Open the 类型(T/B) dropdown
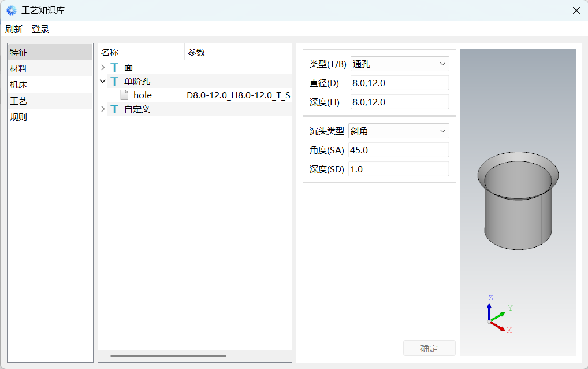The width and height of the screenshot is (588, 369). click(399, 64)
